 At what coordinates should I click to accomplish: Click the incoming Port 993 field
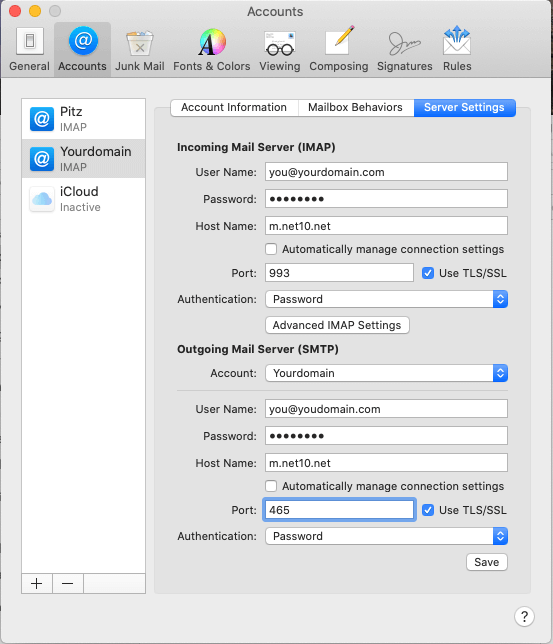coord(339,273)
